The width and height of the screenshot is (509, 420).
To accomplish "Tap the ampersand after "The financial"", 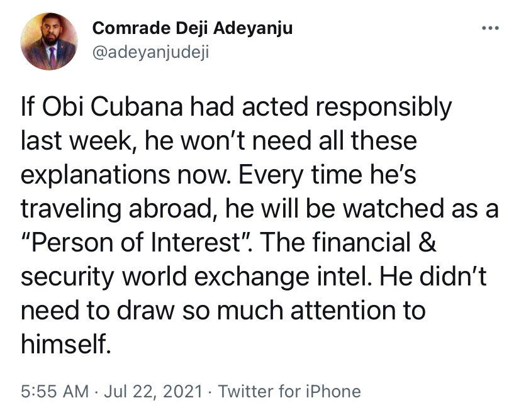I will [427, 243].
